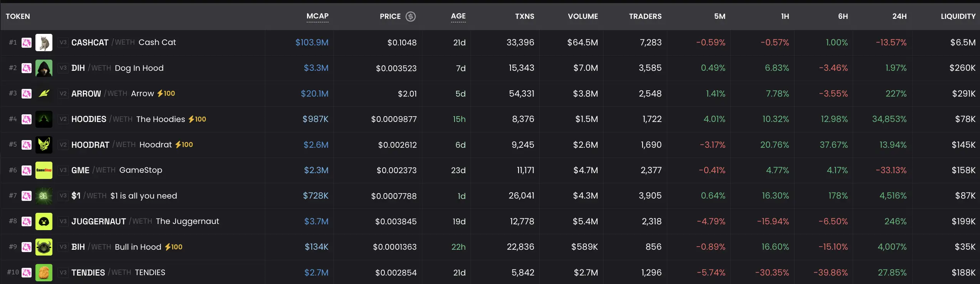Open the ARROW token logo

pyautogui.click(x=44, y=94)
